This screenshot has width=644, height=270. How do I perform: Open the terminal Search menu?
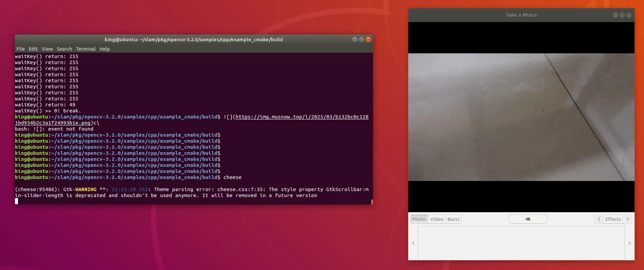[x=64, y=49]
